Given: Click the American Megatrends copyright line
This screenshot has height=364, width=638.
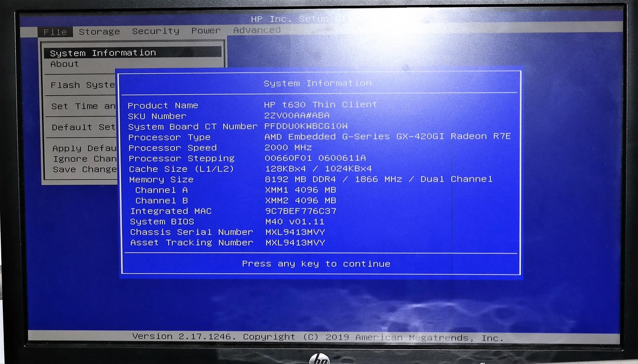Looking at the screenshot, I should 318,337.
